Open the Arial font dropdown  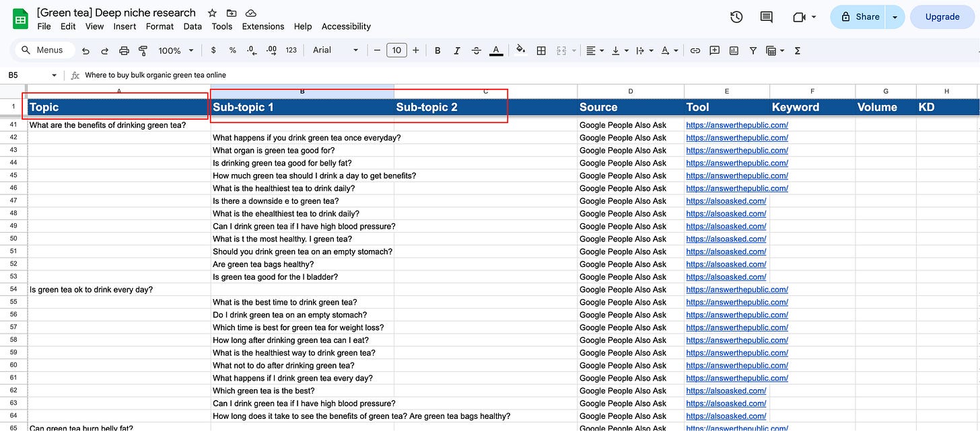(336, 50)
